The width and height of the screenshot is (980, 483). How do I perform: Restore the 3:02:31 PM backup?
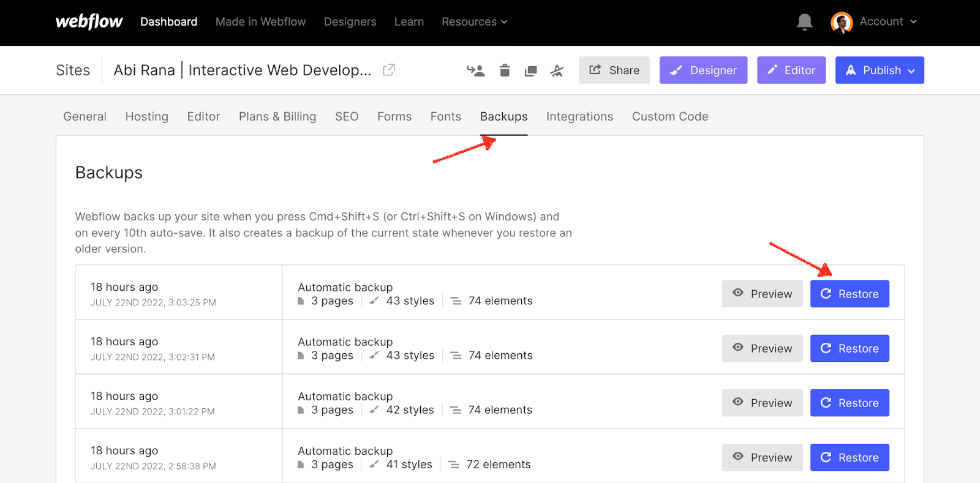[850, 348]
